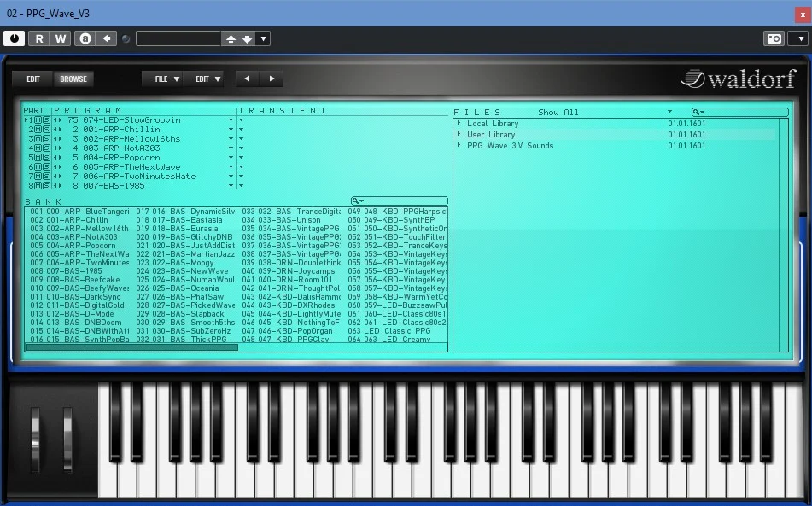Select bank program 043-KBD-DXRhodes
Viewport: 812px width, 506px height.
(x=289, y=305)
